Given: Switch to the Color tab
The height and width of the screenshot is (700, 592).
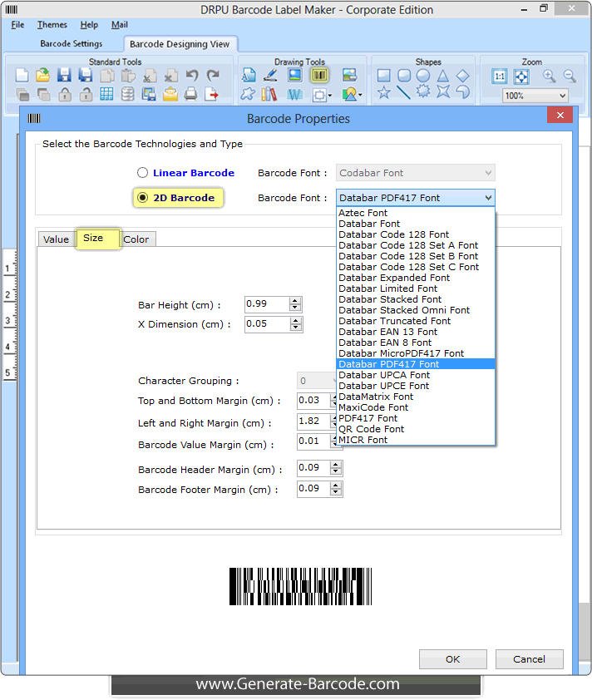Looking at the screenshot, I should point(136,239).
